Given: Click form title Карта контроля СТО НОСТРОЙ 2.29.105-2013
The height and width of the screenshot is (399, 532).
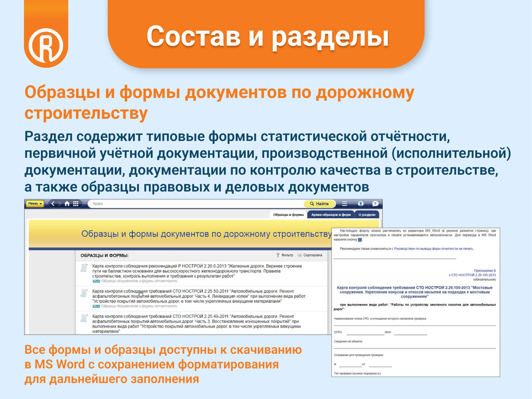Looking at the screenshot, I should 415,292.
